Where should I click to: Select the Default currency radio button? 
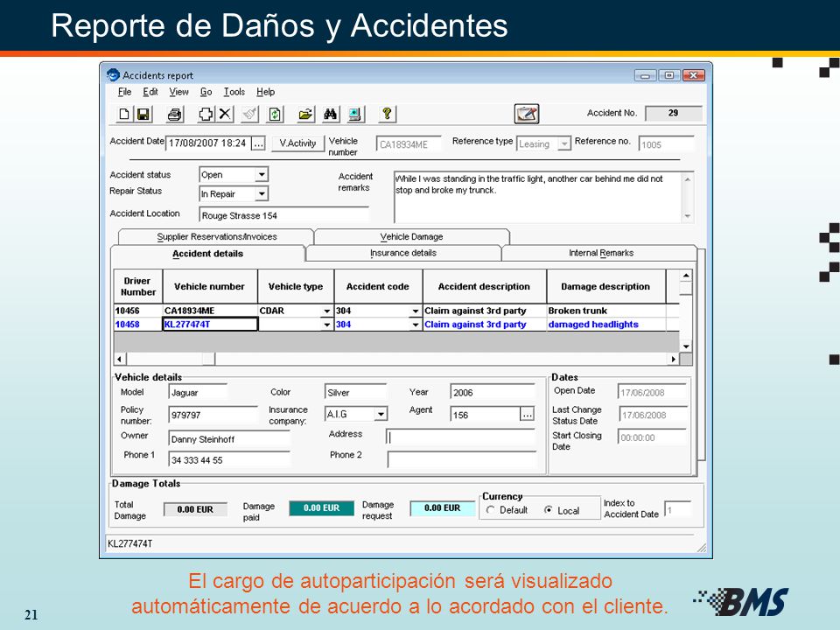tap(490, 510)
